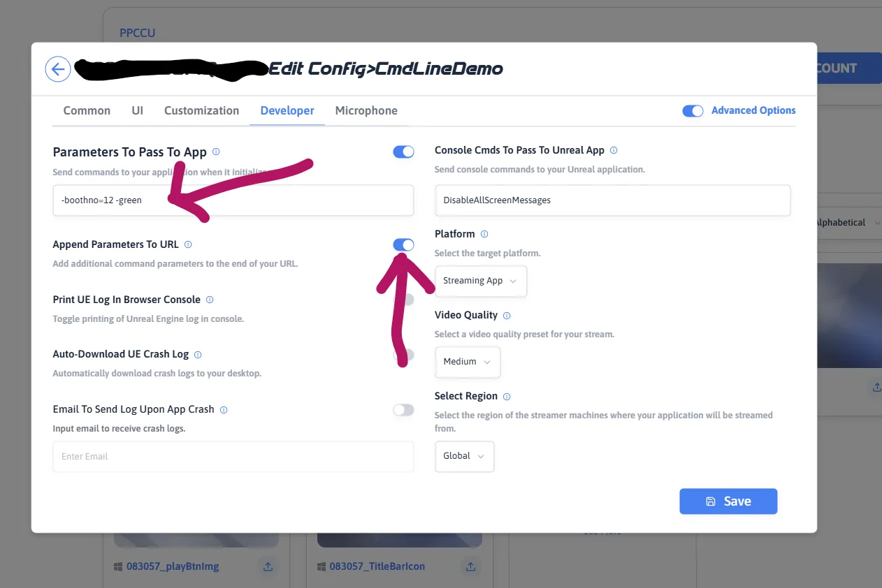Open info tip for Print UE Log In Browser Console
The height and width of the screenshot is (588, 882).
(x=210, y=300)
